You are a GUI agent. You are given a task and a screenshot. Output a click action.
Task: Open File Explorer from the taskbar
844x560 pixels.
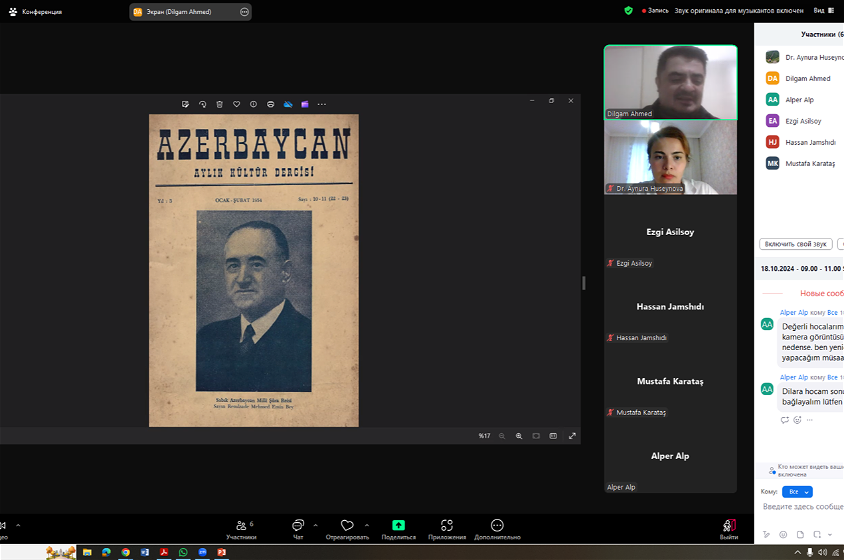pyautogui.click(x=87, y=552)
